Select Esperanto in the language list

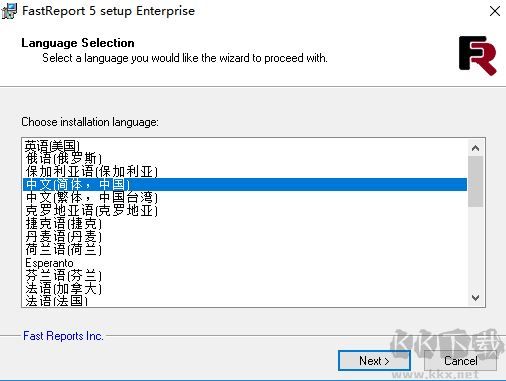click(245, 263)
